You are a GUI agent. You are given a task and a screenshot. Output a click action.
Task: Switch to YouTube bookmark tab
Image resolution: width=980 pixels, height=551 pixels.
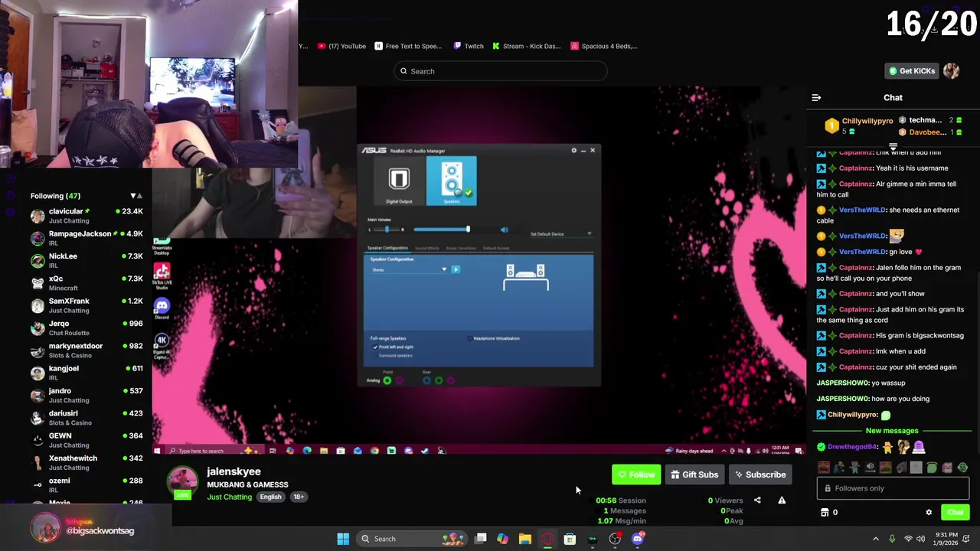point(341,46)
